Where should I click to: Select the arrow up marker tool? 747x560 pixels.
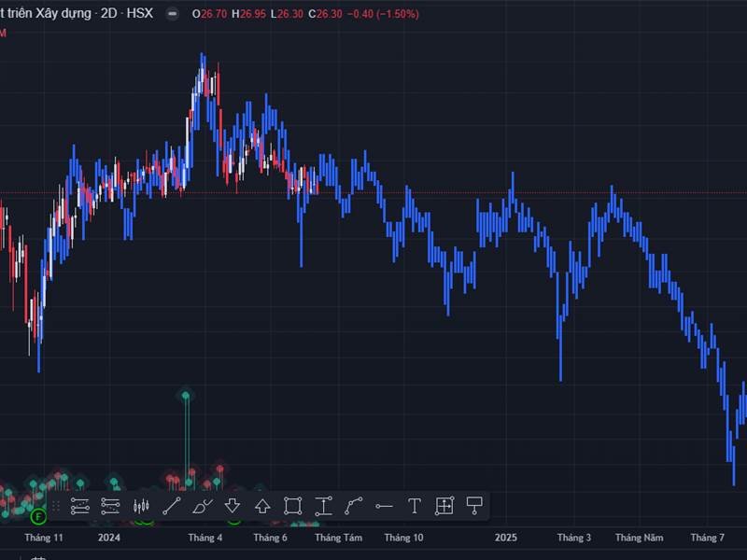[262, 506]
